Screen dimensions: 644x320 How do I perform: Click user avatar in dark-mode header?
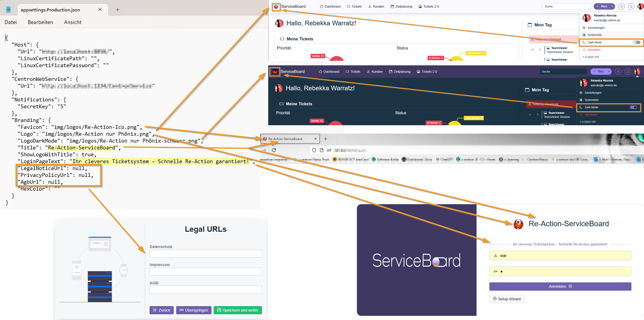click(637, 71)
